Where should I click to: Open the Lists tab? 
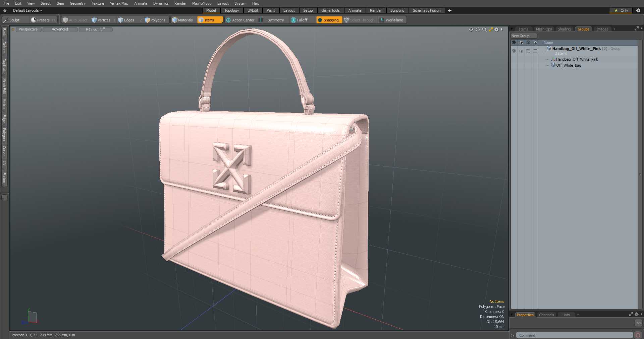click(x=566, y=315)
